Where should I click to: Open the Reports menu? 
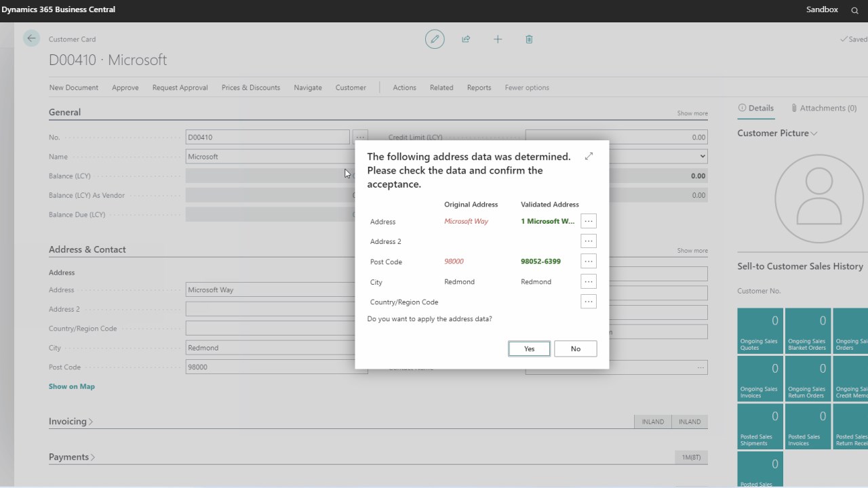click(x=479, y=87)
